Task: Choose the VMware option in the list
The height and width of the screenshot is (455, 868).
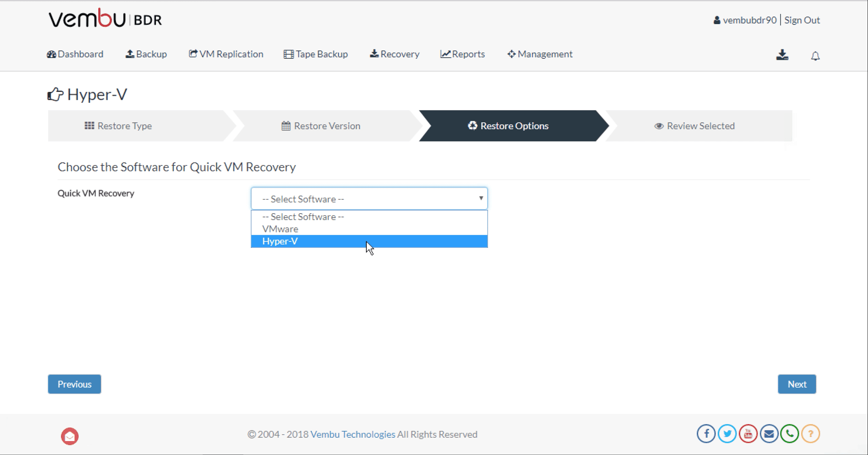Action: [280, 229]
